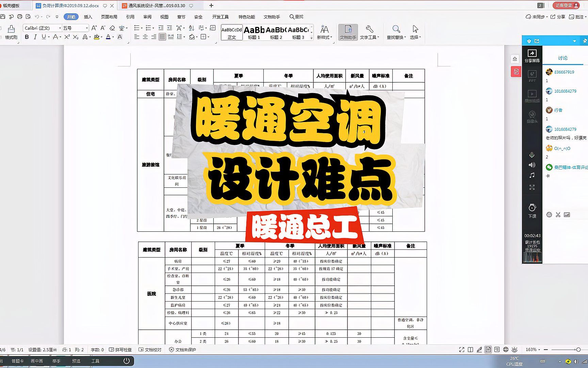Clear formatting with the eraser icon
Screen dimensions: 588x368
click(x=112, y=28)
